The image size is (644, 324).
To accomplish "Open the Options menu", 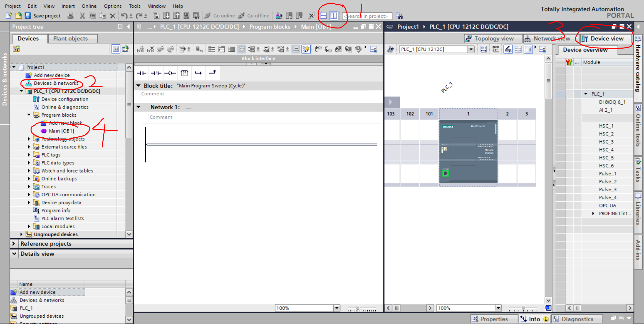I will pyautogui.click(x=113, y=6).
